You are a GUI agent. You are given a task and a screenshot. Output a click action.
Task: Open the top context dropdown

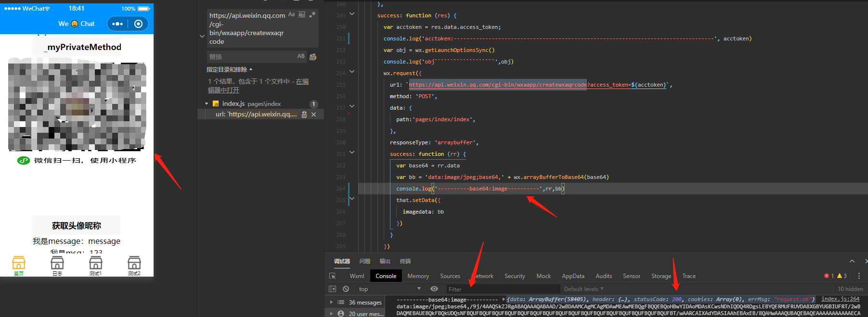click(390, 289)
